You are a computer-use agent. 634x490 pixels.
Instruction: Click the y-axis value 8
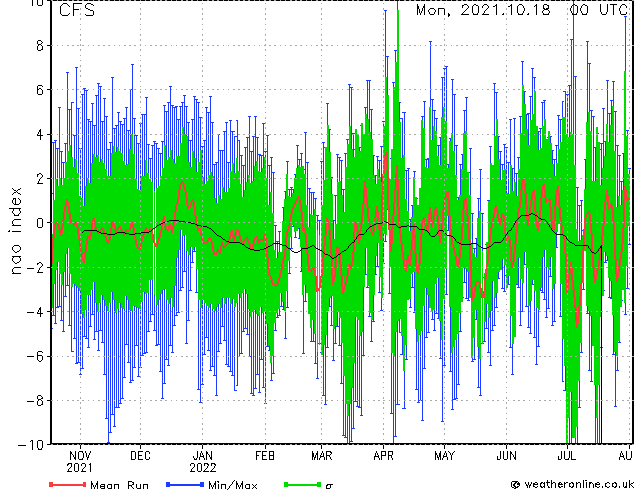click(40, 46)
